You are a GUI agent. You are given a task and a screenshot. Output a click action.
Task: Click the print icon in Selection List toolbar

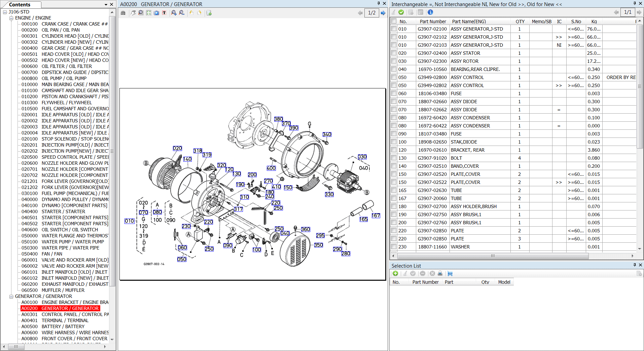click(440, 274)
